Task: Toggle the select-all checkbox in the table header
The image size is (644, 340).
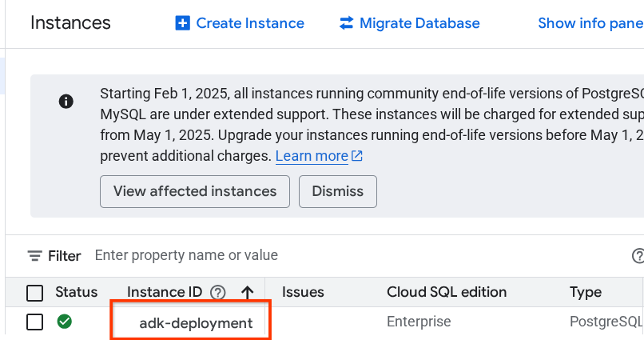Action: tap(34, 293)
